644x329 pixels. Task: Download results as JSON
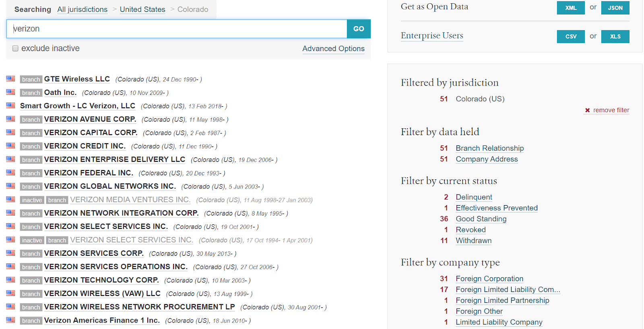coord(615,8)
